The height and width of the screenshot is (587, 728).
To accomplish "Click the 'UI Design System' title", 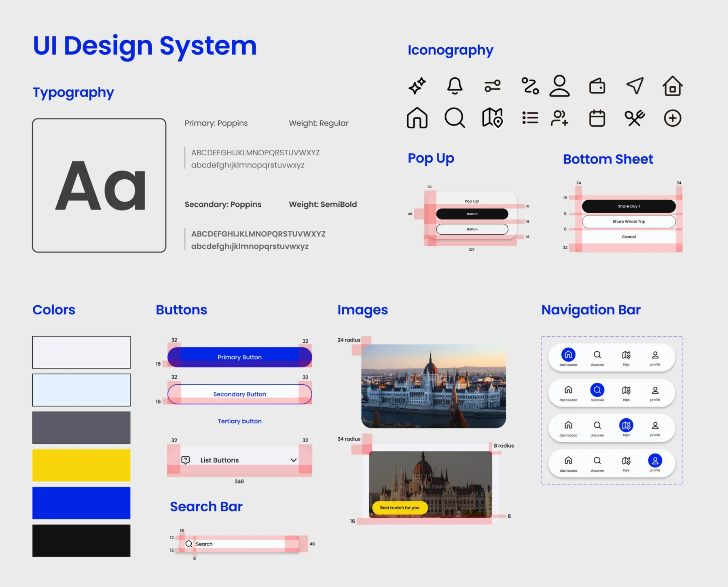I will click(145, 46).
